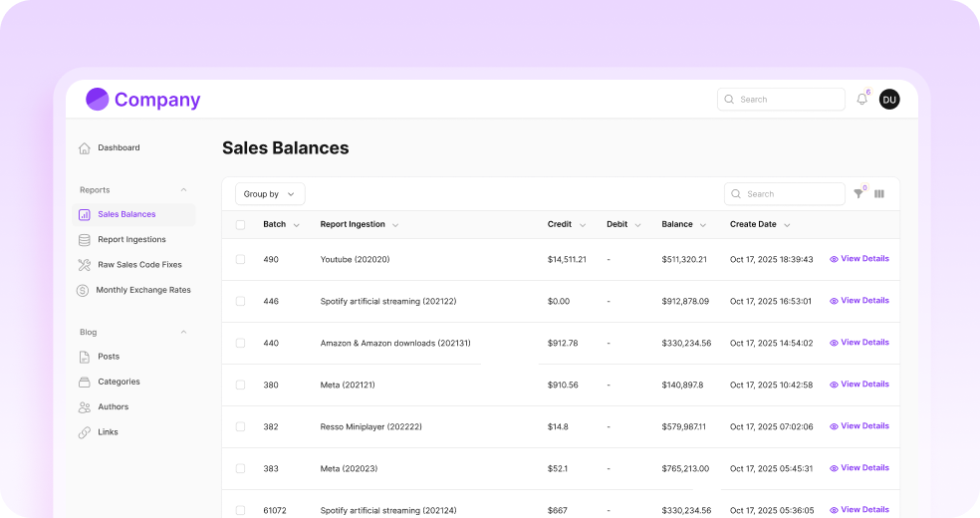Select the checkbox for batch 380

[241, 385]
